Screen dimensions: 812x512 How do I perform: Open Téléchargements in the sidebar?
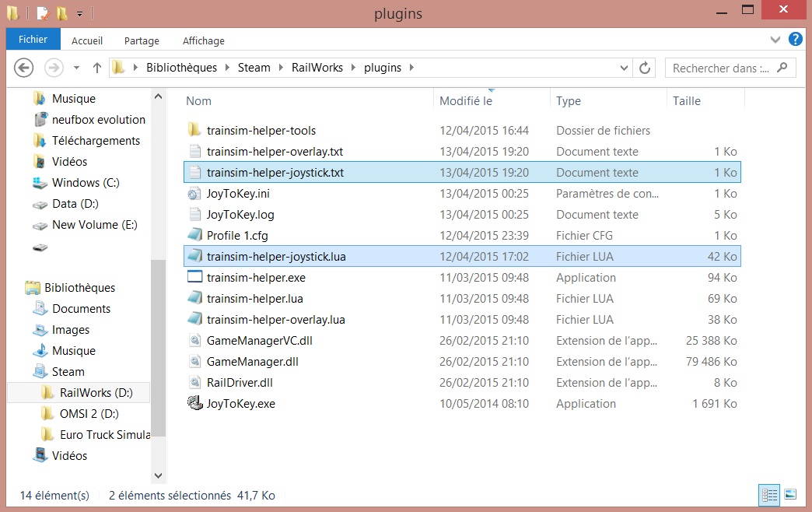pyautogui.click(x=96, y=140)
